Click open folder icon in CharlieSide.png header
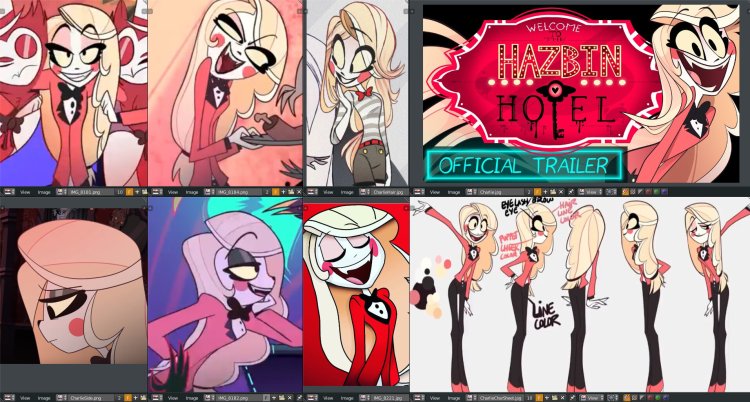The height and width of the screenshot is (402, 750). [143, 397]
